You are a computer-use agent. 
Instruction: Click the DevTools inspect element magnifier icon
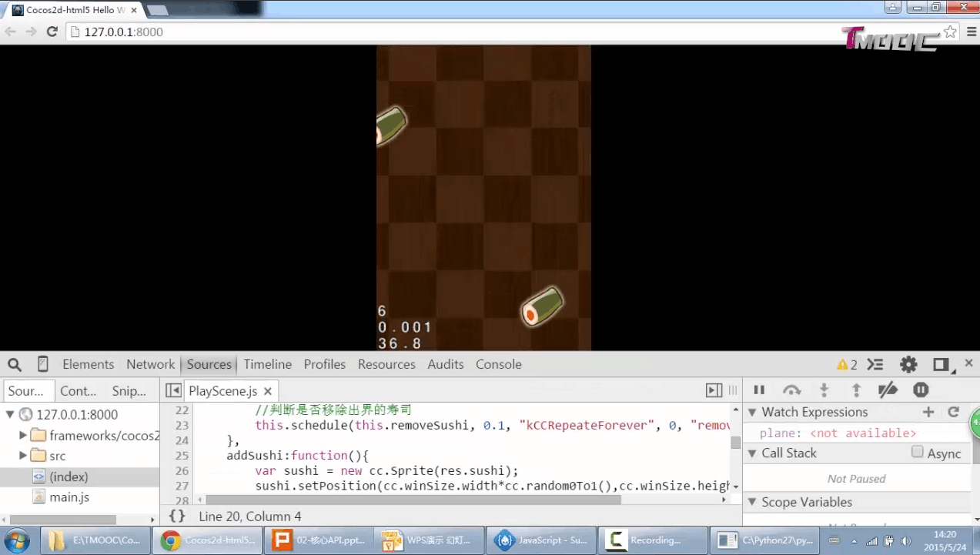pyautogui.click(x=15, y=364)
